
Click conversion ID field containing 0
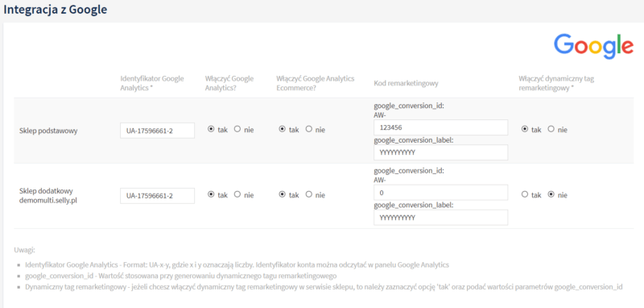[x=440, y=193]
